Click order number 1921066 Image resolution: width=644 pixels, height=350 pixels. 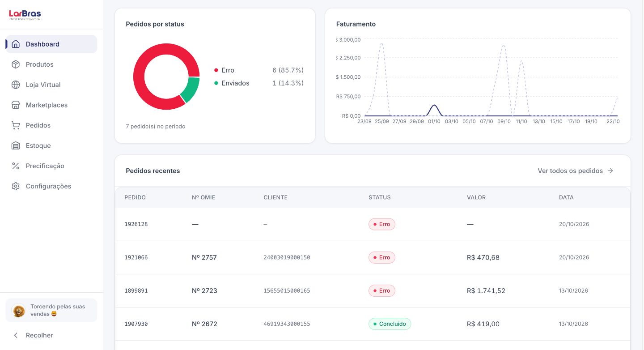(x=136, y=257)
